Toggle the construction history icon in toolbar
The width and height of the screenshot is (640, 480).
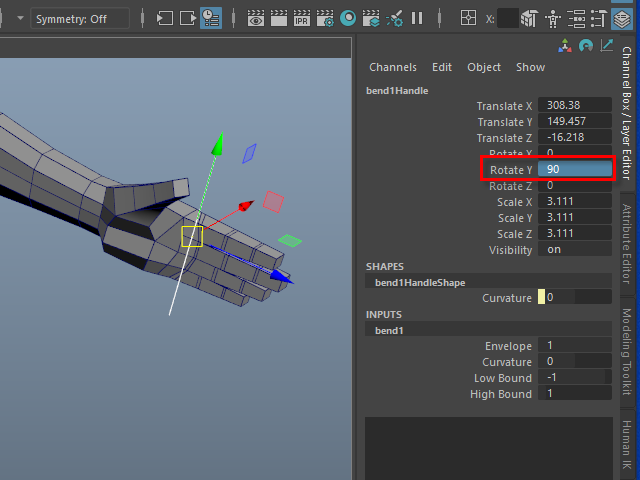point(210,18)
